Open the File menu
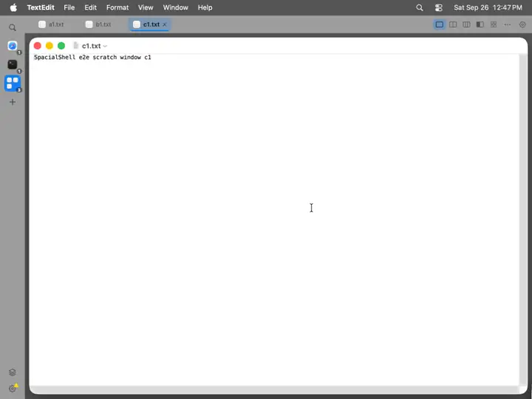The image size is (532, 399). [x=69, y=7]
